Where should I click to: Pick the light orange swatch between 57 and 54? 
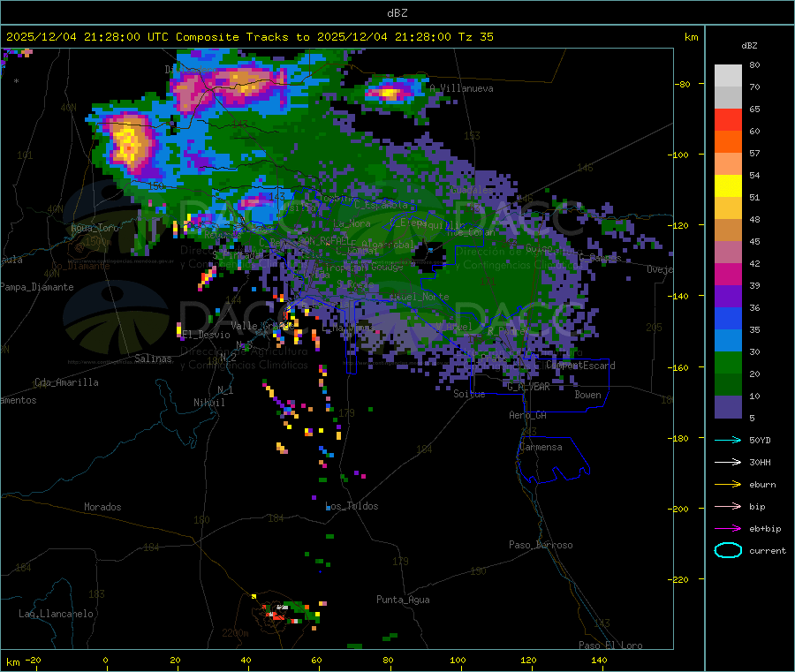[728, 164]
